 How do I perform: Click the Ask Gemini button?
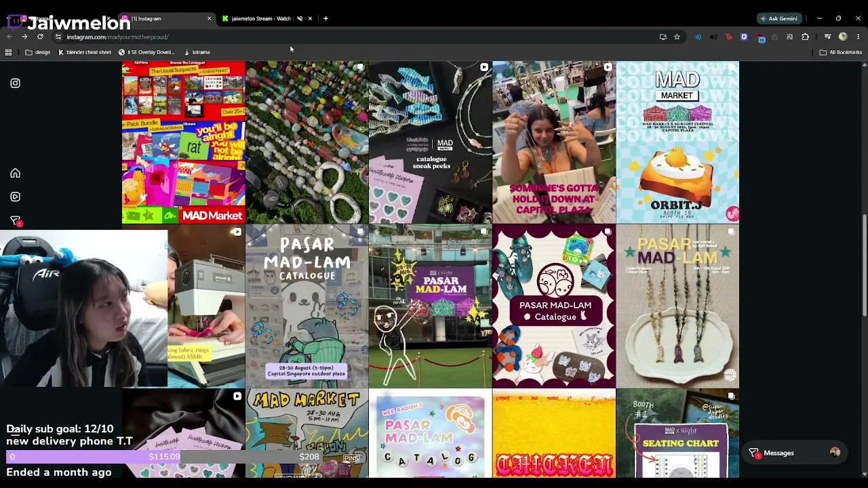tap(778, 18)
